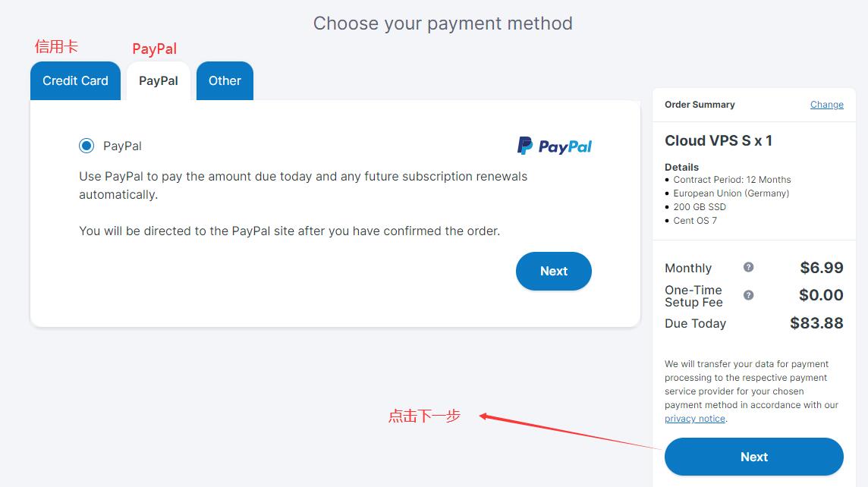Switch to the Credit Card tab
The width and height of the screenshot is (868, 487).
tap(75, 81)
